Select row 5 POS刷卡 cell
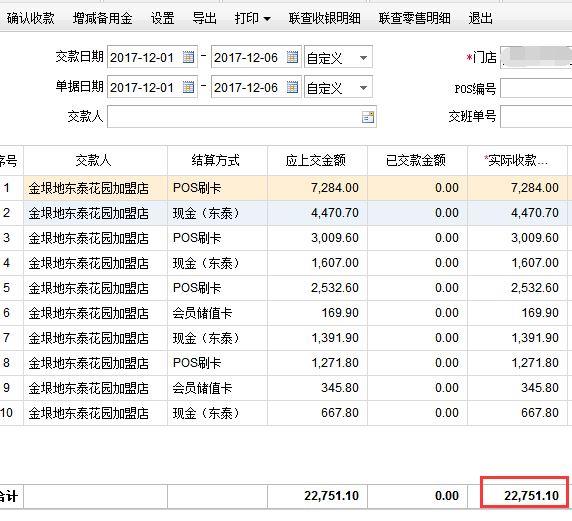The image size is (572, 521). coord(217,288)
